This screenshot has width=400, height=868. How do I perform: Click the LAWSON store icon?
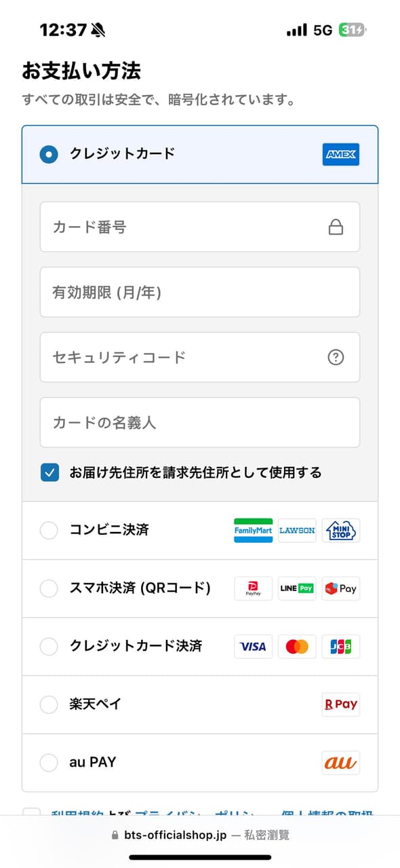[x=296, y=530]
